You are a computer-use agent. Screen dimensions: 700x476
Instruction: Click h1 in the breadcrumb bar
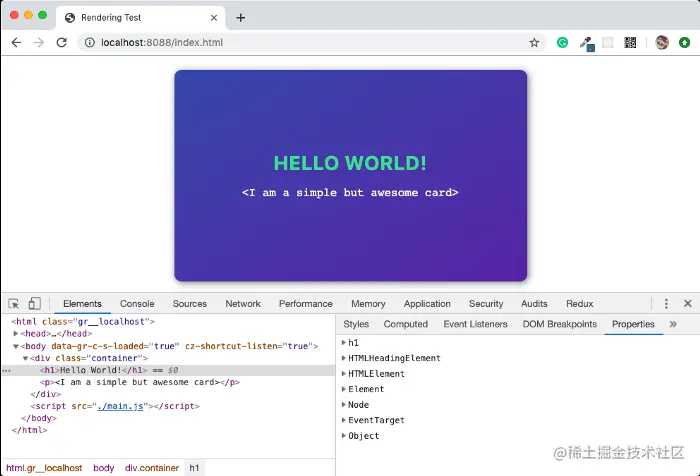(x=194, y=468)
